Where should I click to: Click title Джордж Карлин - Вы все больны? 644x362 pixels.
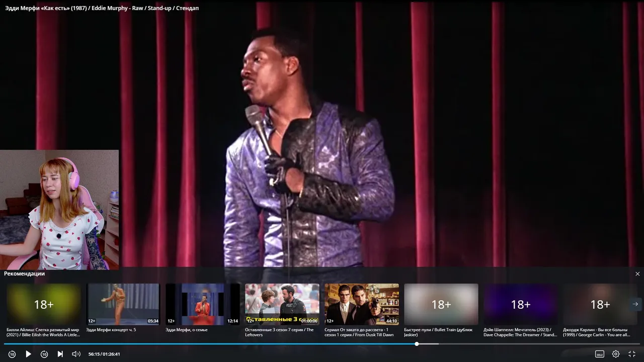point(596,332)
